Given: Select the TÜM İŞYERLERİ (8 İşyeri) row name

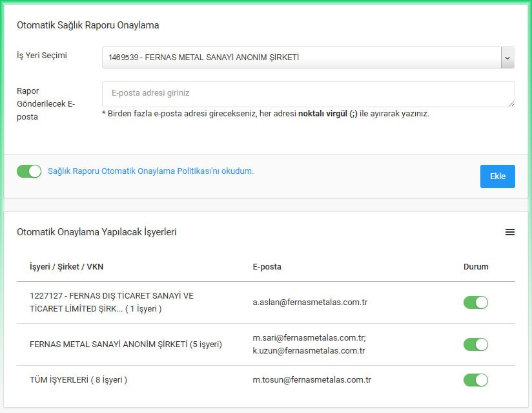Looking at the screenshot, I should pos(78,380).
